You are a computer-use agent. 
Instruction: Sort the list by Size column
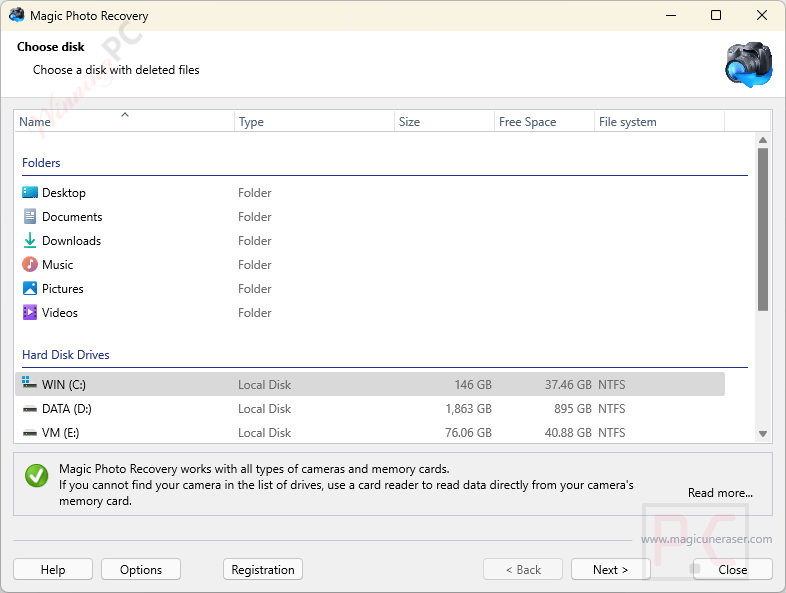point(444,121)
